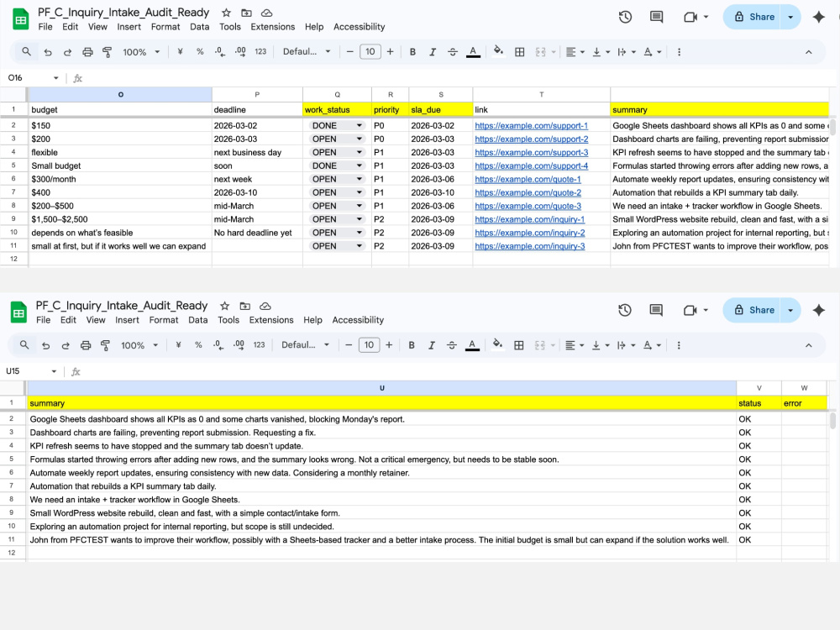Open font dropdown in upper window toolbar
Image resolution: width=840 pixels, height=630 pixels.
point(307,52)
